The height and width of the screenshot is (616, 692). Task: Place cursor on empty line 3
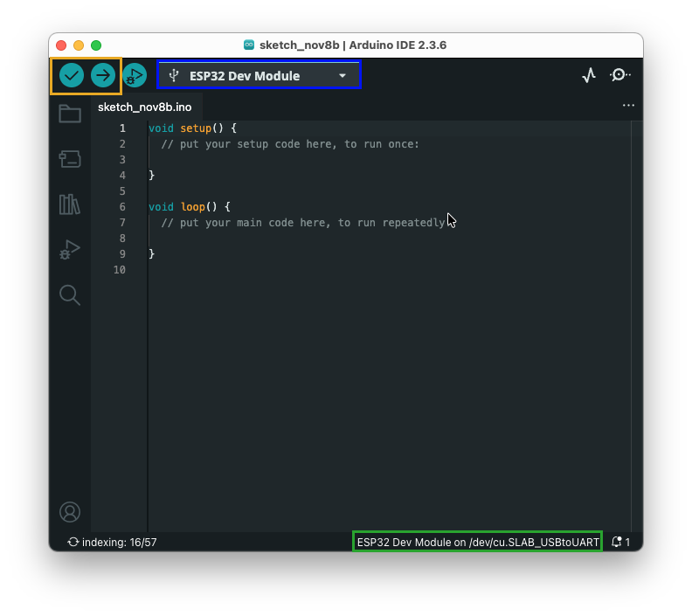coord(388,160)
